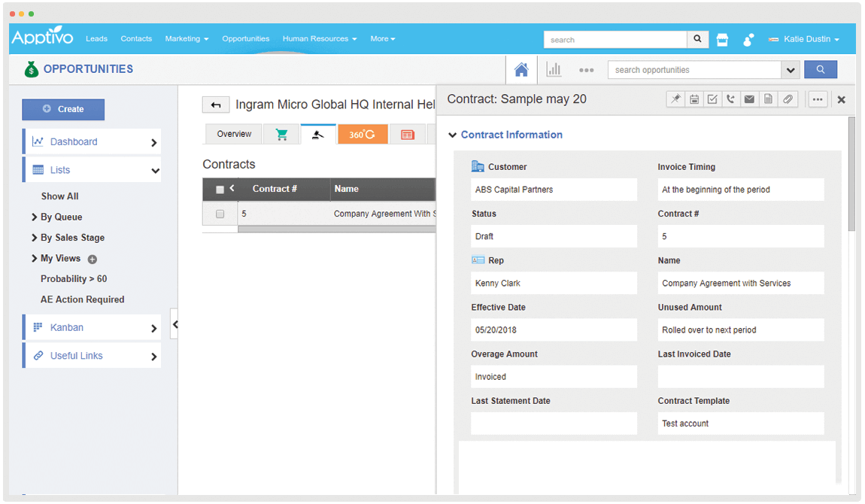Open the bar chart reports icon
Viewport: 865px width, 504px height.
pyautogui.click(x=554, y=70)
